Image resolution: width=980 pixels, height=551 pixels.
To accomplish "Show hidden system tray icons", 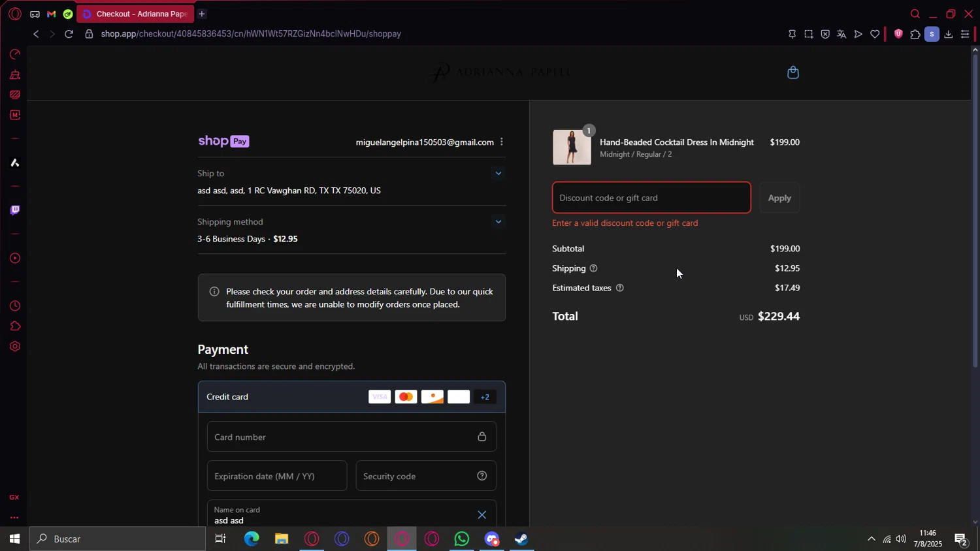I will (x=871, y=539).
